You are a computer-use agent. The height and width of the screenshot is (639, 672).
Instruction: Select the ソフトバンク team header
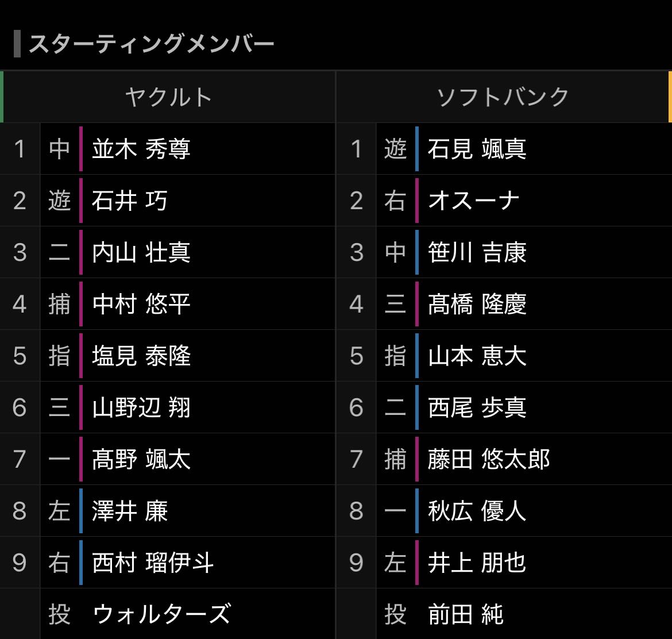[x=503, y=97]
